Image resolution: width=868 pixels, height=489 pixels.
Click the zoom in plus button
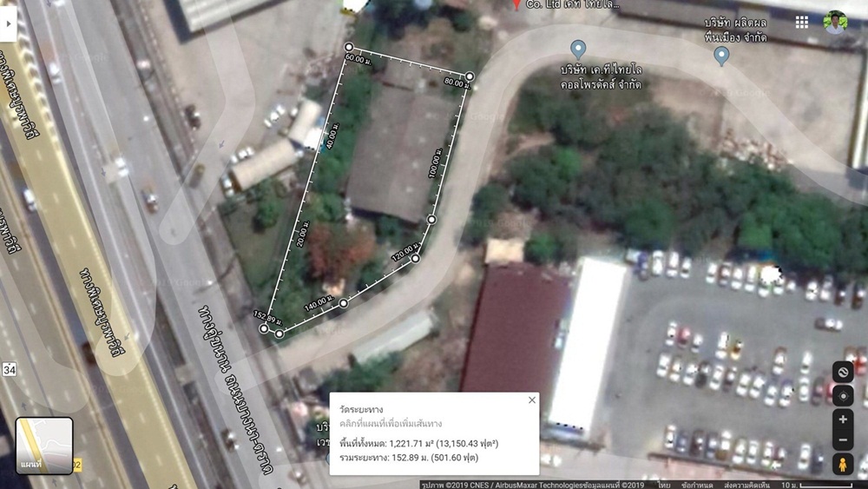click(x=843, y=420)
